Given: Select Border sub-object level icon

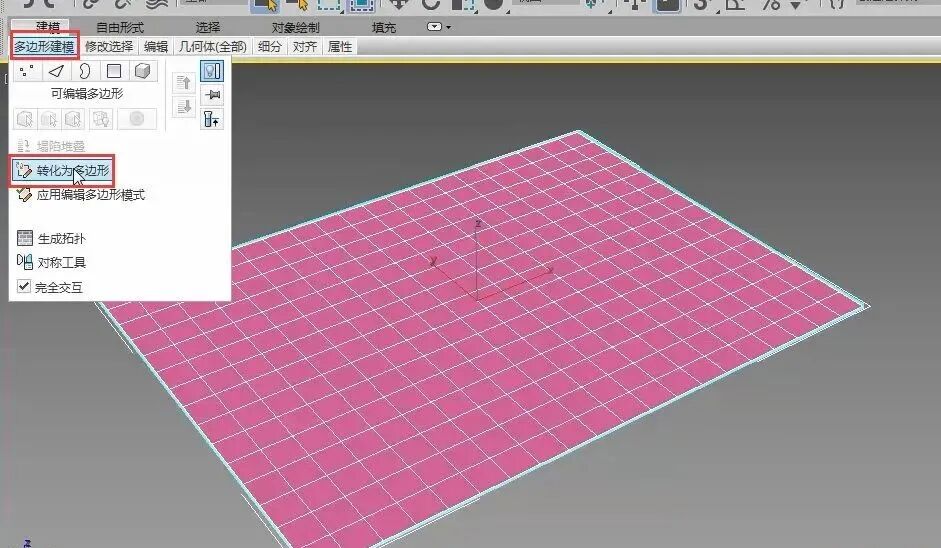Looking at the screenshot, I should coord(85,71).
